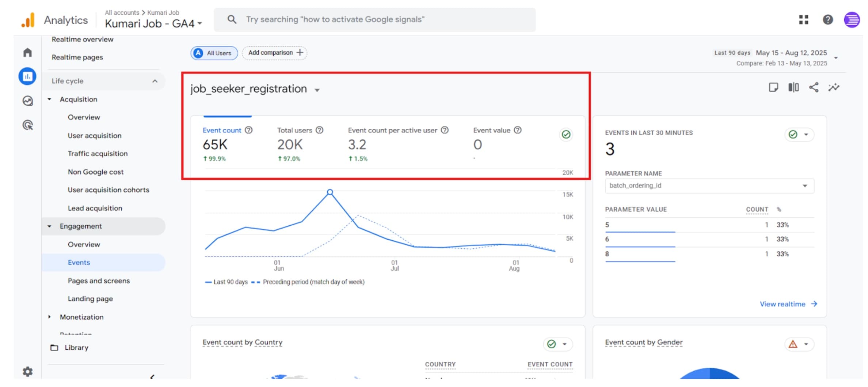
Task: Click the peak data point on chart
Action: tap(330, 192)
